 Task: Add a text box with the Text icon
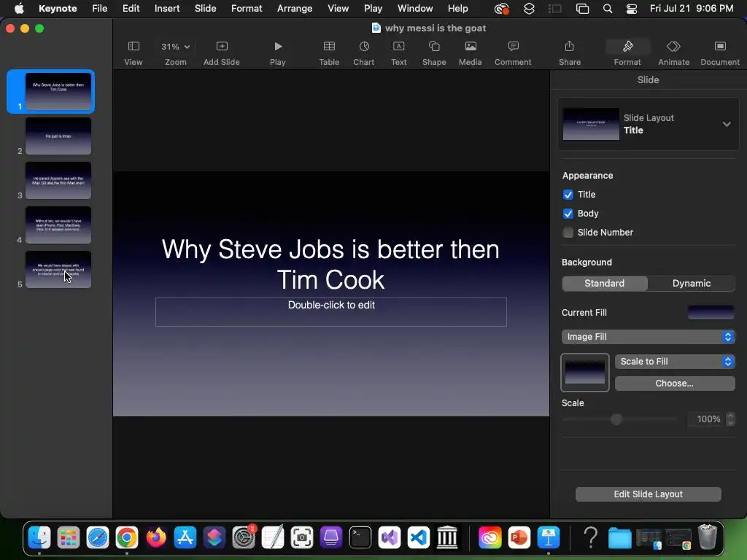pos(399,46)
